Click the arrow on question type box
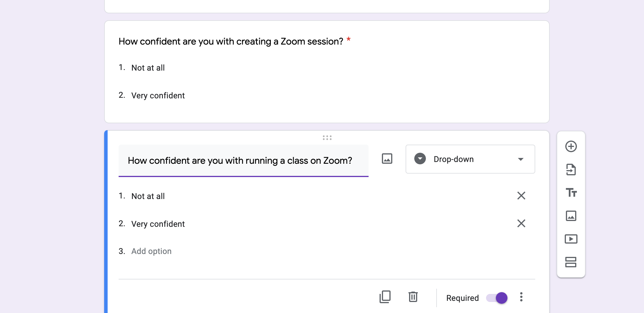 click(x=520, y=159)
